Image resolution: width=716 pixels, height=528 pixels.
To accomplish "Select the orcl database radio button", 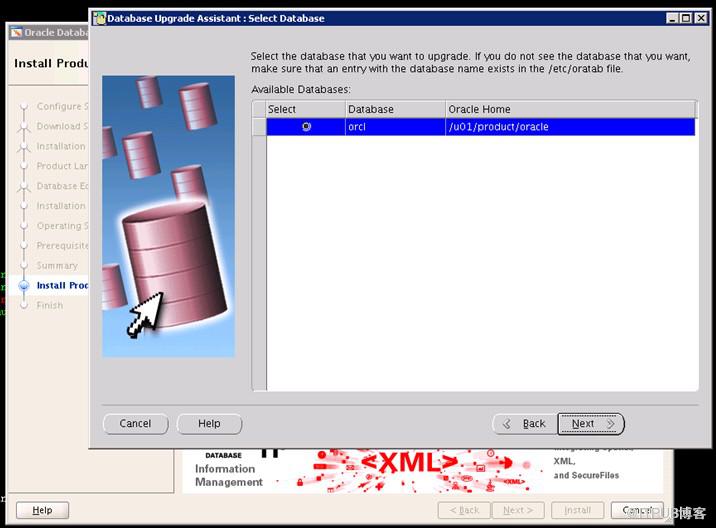I will tap(306, 127).
